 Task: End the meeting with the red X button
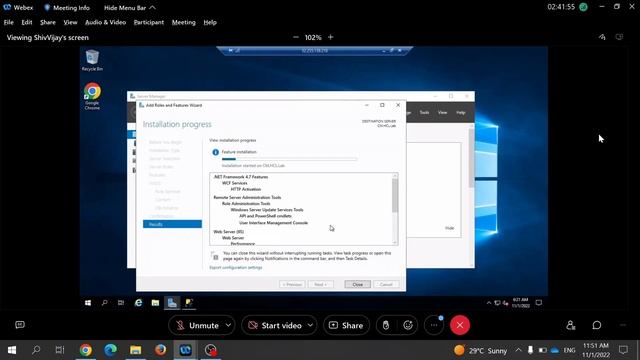460,325
